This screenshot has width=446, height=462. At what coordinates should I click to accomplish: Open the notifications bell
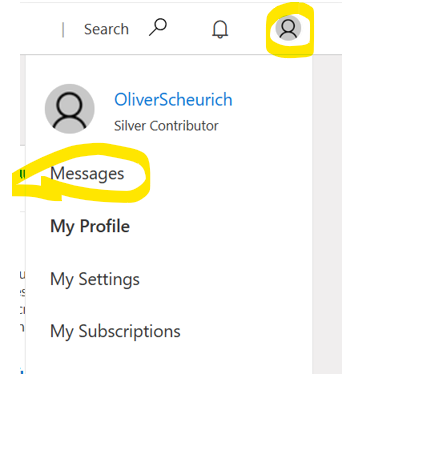(220, 29)
